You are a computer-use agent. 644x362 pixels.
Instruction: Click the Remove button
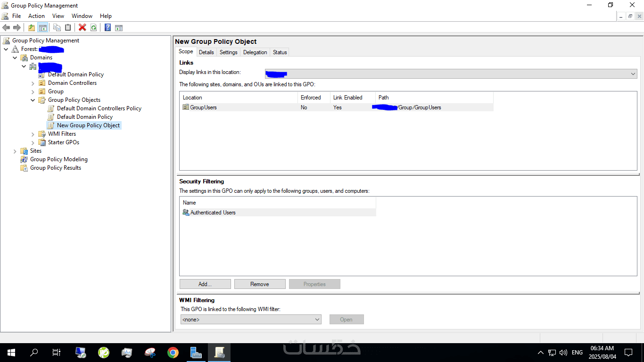coord(260,284)
